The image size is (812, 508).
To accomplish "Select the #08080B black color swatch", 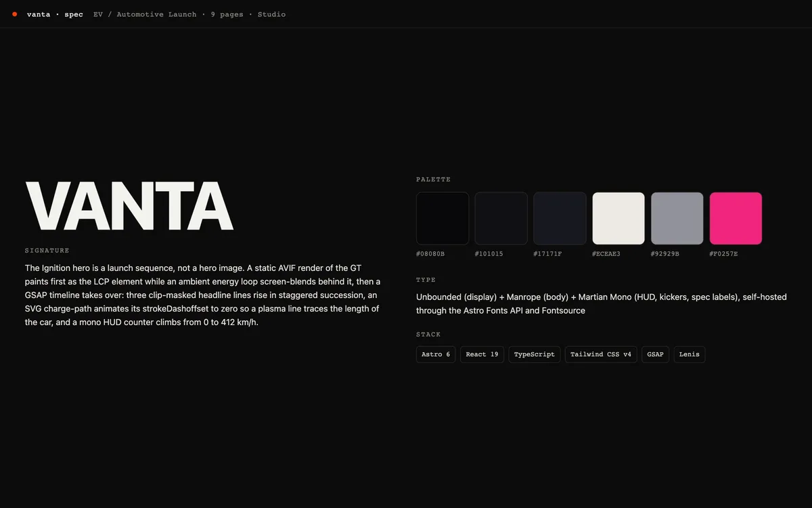I will (443, 218).
